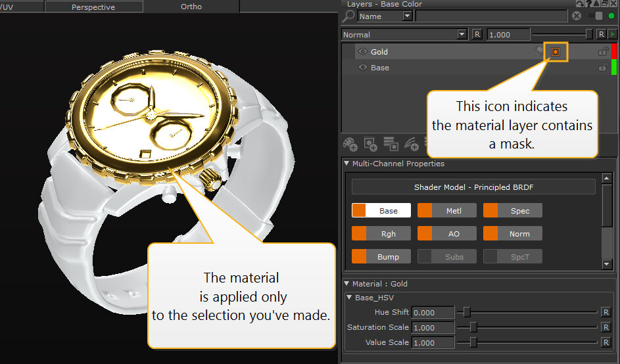620x364 pixels.
Task: Hide the Base layer using its eye icon
Action: tap(362, 68)
